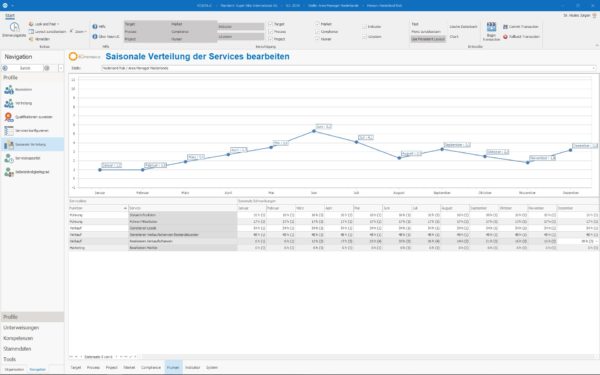Screen dimensions: 600x375
Task: Toggle the Use Persistent Layout button
Action: coord(428,39)
